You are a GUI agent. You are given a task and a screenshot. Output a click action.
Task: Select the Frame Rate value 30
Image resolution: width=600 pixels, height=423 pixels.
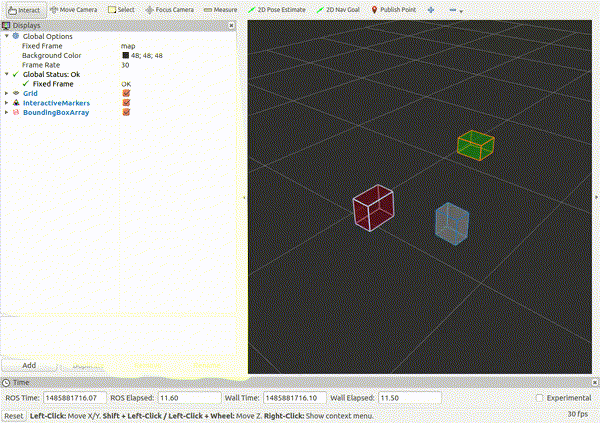[x=125, y=65]
